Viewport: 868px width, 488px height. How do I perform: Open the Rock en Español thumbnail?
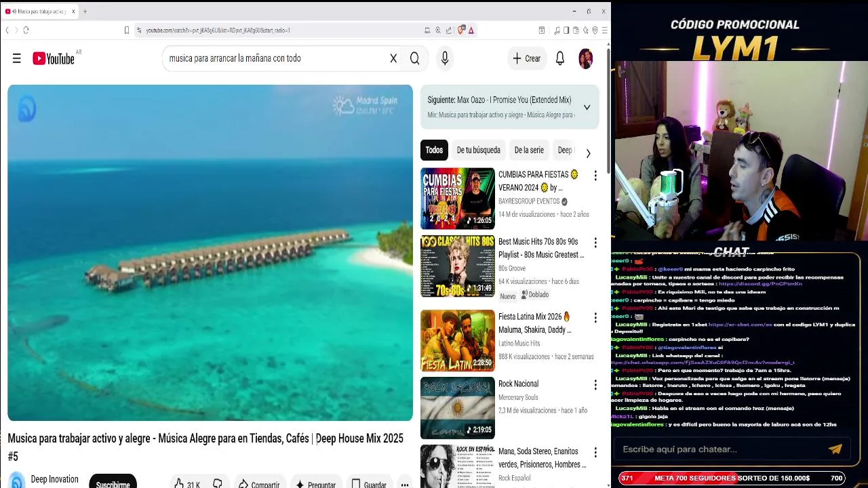click(458, 466)
